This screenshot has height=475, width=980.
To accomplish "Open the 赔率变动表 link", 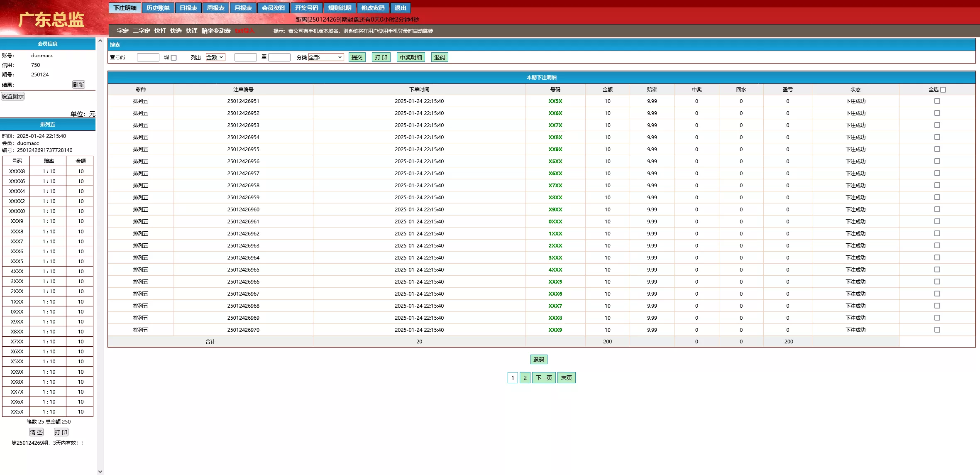I will click(x=216, y=31).
